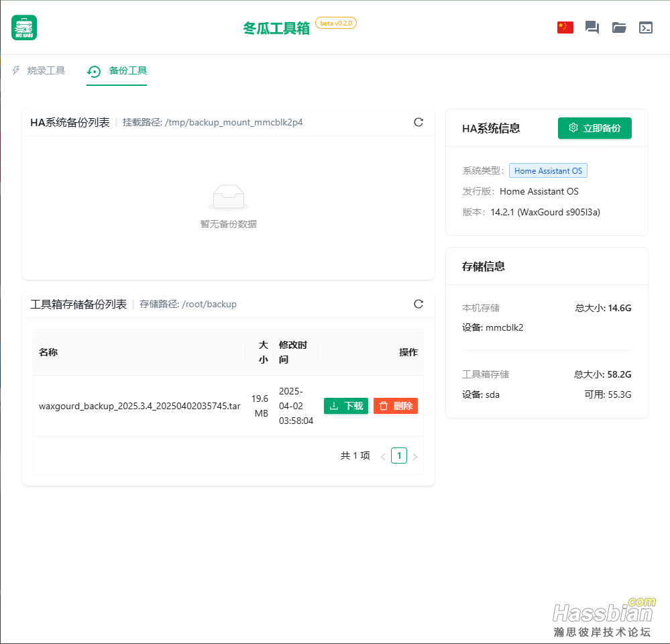This screenshot has height=644, width=670.
Task: Click the 工具箱存储备份列表 heading
Action: (78, 304)
